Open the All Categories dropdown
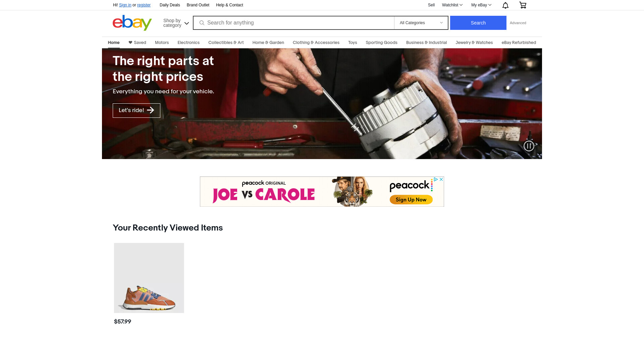 point(421,23)
